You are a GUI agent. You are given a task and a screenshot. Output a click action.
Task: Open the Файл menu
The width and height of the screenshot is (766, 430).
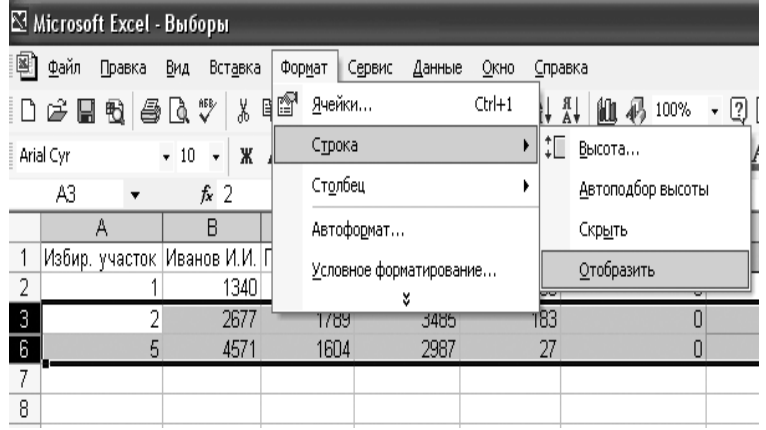pyautogui.click(x=64, y=68)
